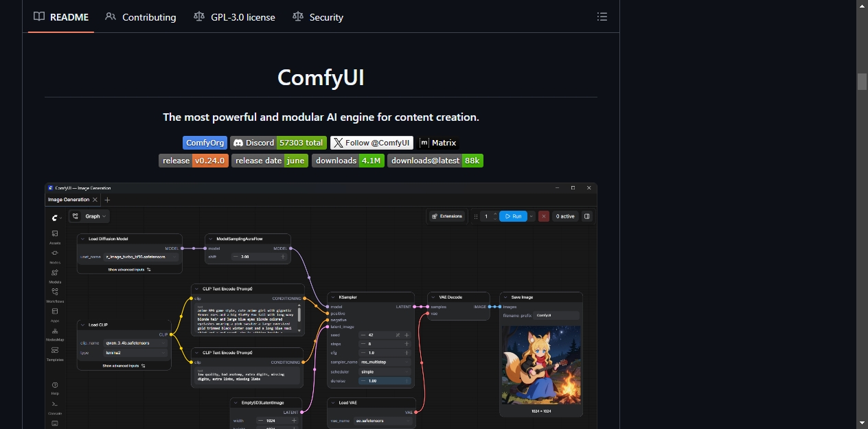Increase seed value with plus in KSampler

pos(407,335)
